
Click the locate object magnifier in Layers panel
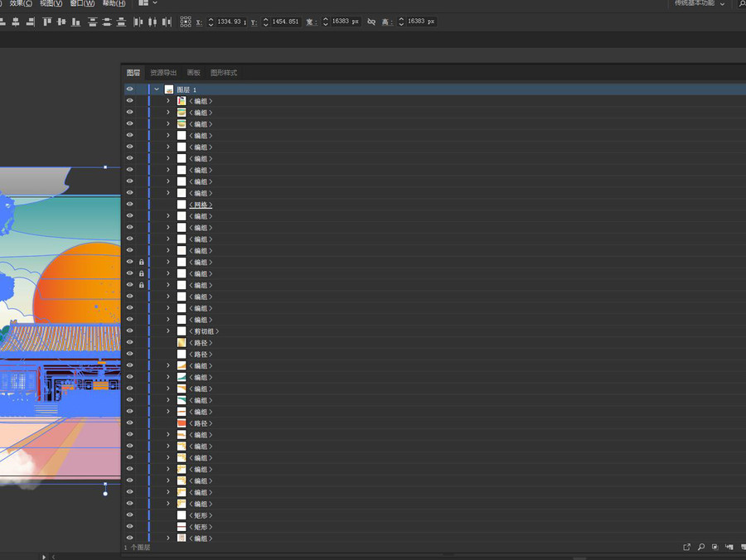point(700,548)
